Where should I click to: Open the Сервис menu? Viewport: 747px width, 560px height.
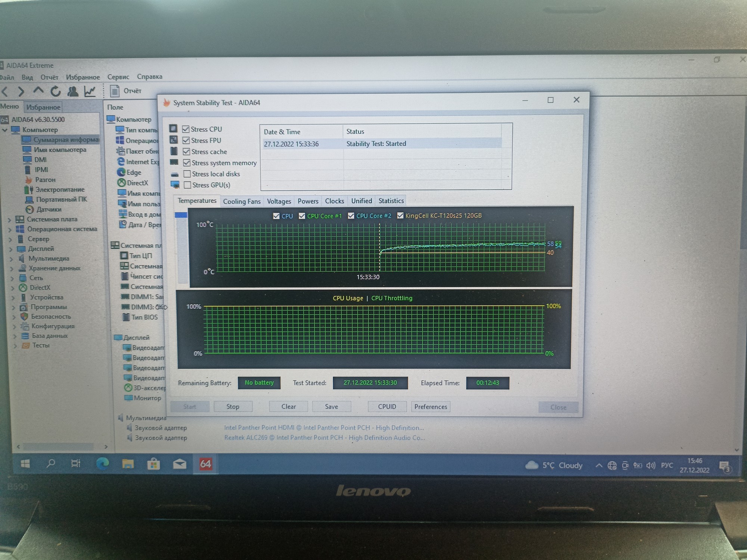point(118,77)
